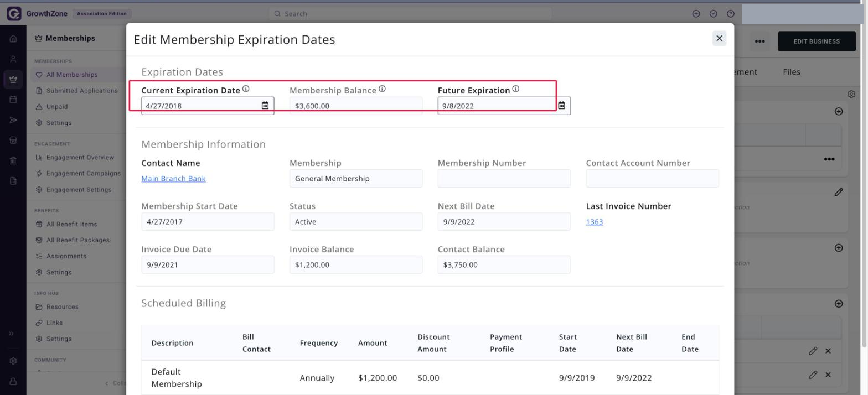Open All Benefit Items in sidebar
This screenshot has height=395, width=868.
[71, 224]
